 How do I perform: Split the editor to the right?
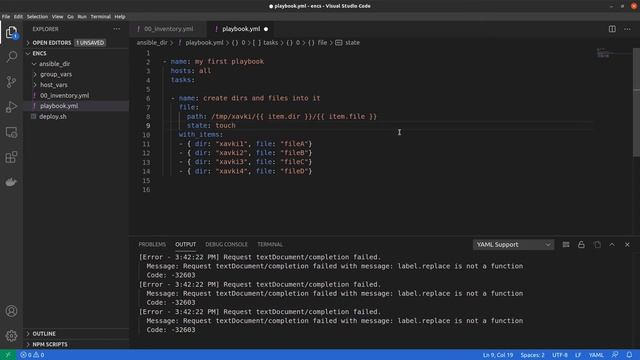(x=612, y=29)
